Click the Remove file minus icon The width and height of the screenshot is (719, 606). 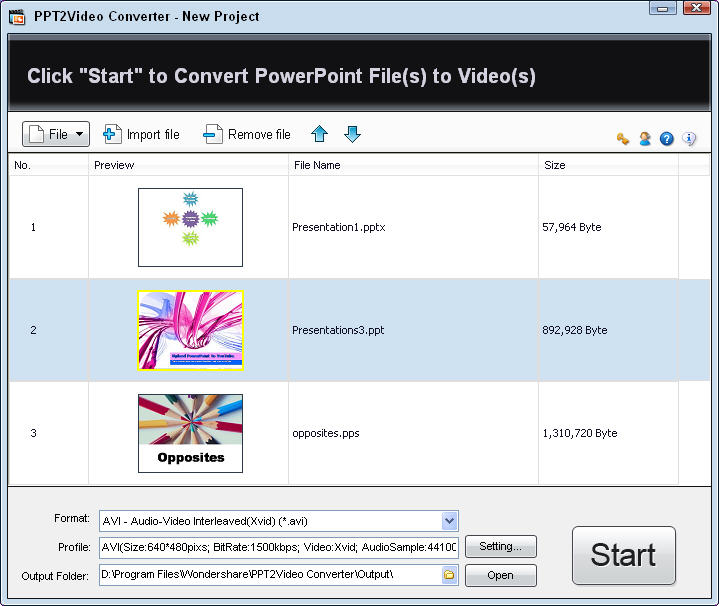point(213,134)
